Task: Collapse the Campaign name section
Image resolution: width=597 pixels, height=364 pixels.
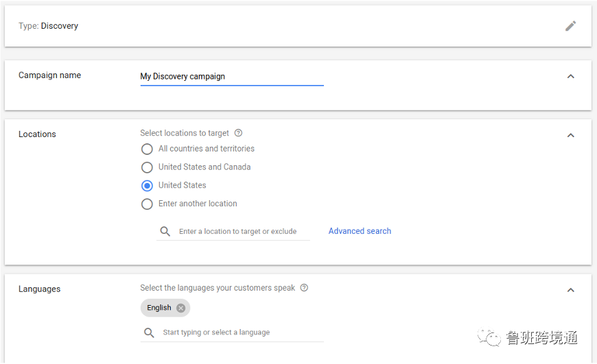Action: [570, 76]
